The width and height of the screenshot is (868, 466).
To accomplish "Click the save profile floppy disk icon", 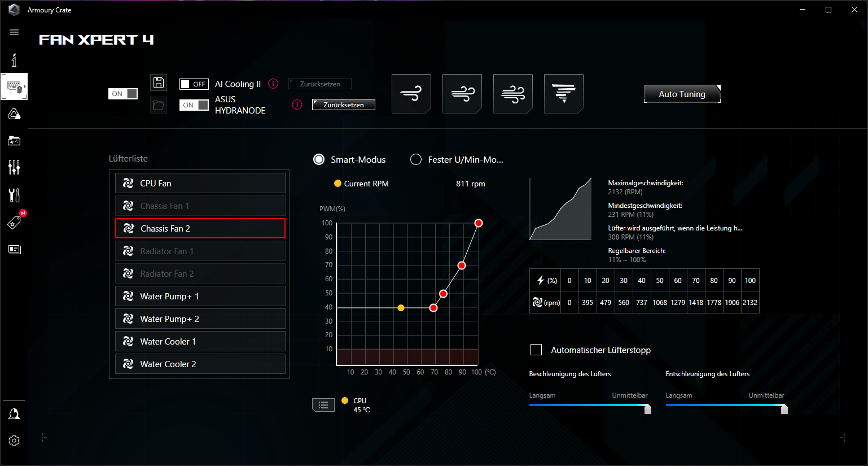I will 159,82.
